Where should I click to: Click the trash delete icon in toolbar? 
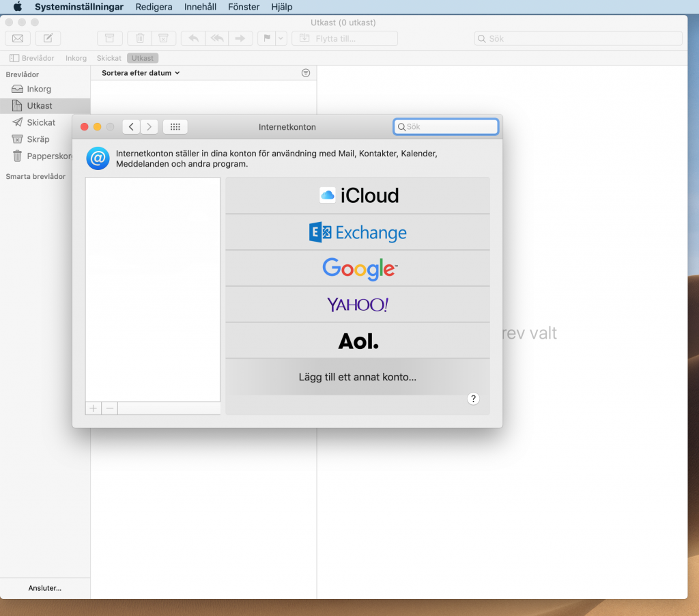[140, 38]
